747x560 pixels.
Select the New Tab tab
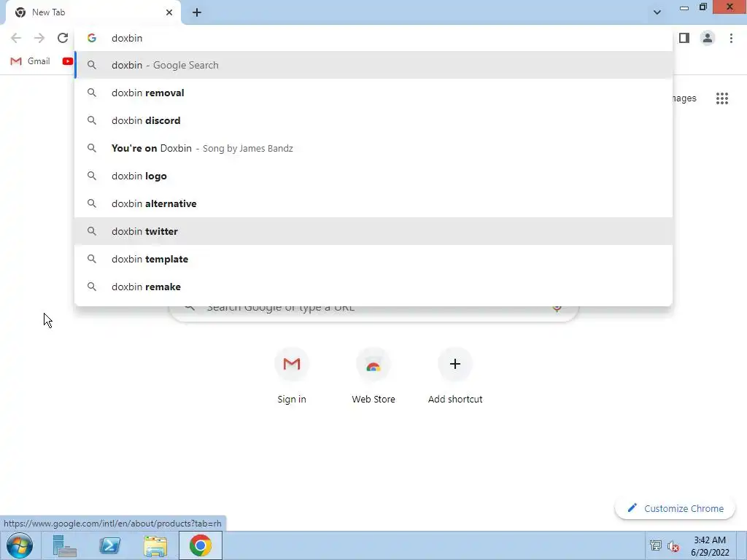[x=93, y=12]
